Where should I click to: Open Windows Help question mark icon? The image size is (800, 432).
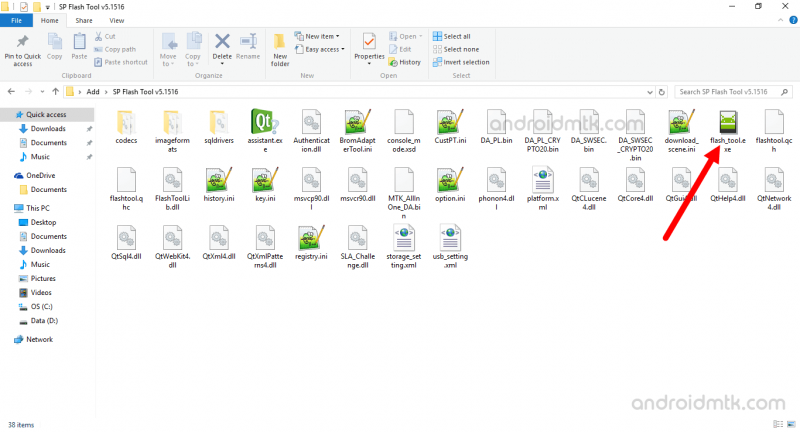(793, 20)
